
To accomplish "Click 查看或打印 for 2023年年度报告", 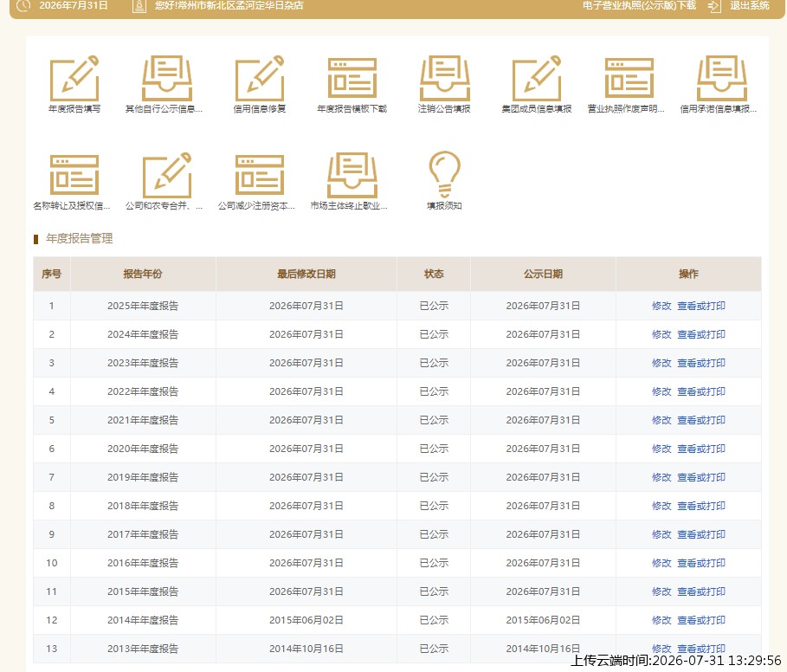I will click(x=700, y=363).
